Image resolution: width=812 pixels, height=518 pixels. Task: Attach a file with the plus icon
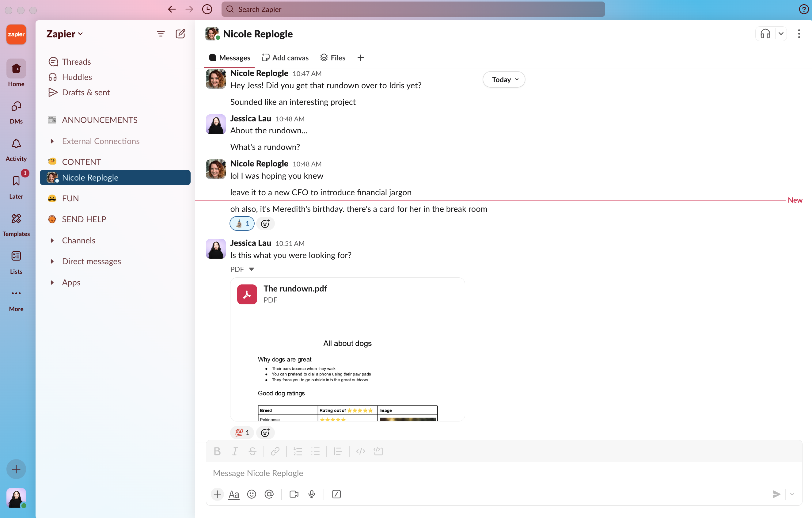click(217, 494)
